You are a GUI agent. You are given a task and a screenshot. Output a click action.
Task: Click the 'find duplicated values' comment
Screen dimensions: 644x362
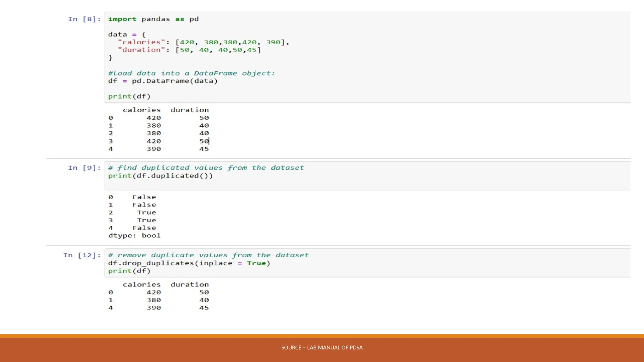(x=206, y=168)
